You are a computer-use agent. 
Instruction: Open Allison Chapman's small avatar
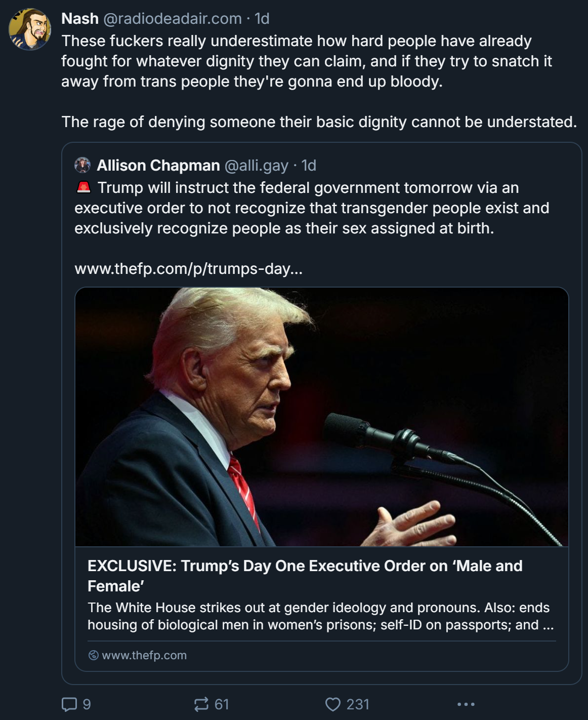click(82, 165)
